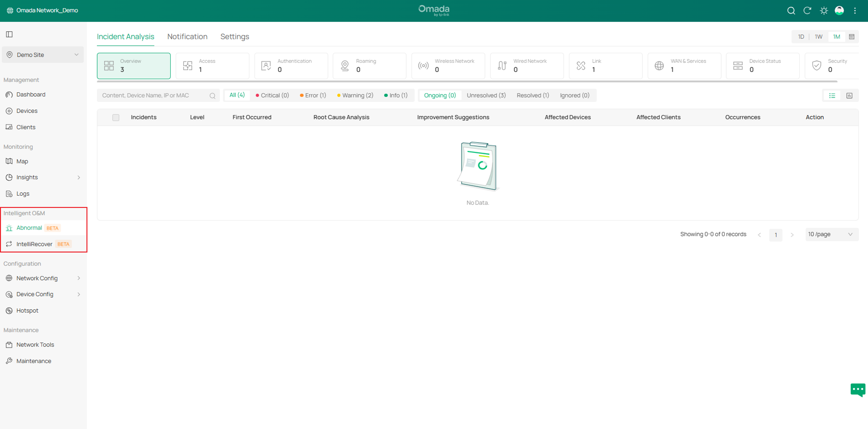Open IntelliRecover BETA page
Viewport: 868px width, 429px height.
43,244
